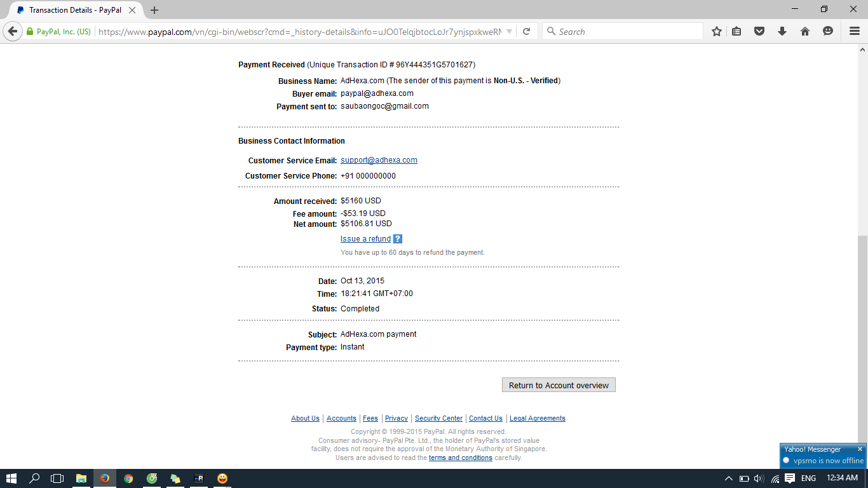Go back with the browser Back arrow
Viewport: 868px width, 488px height.
pos(13,31)
